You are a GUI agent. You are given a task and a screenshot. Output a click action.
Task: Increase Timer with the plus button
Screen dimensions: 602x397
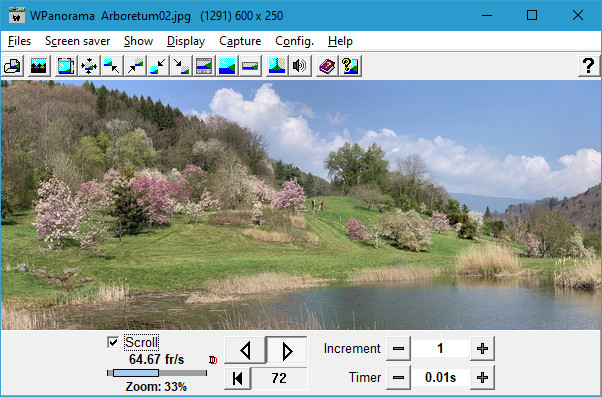click(482, 377)
